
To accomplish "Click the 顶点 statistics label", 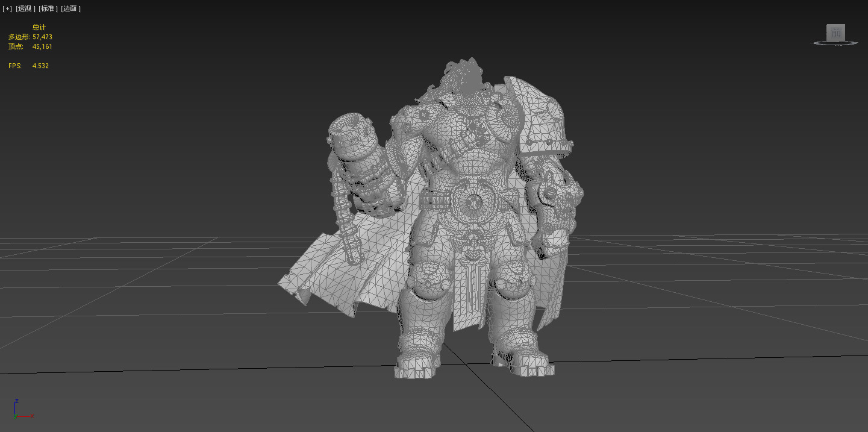I will coord(16,46).
